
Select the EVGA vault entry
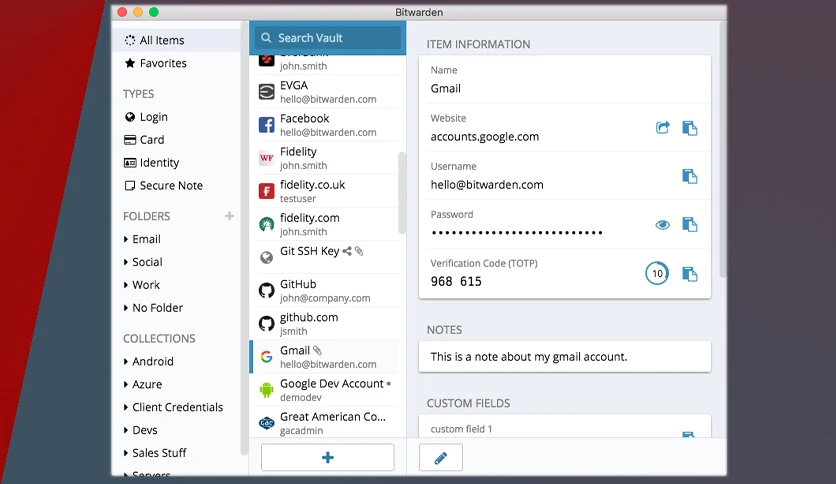coord(327,92)
